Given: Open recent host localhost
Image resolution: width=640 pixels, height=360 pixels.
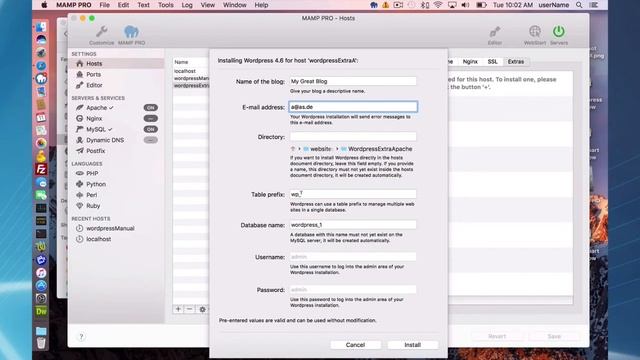Looking at the screenshot, I should coord(98,239).
